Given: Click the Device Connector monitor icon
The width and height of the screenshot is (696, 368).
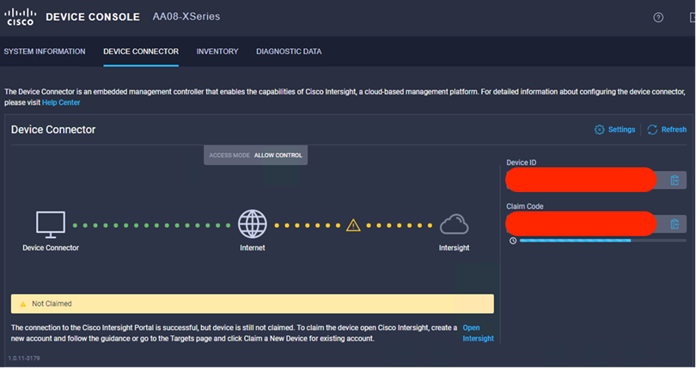Looking at the screenshot, I should pos(51,225).
